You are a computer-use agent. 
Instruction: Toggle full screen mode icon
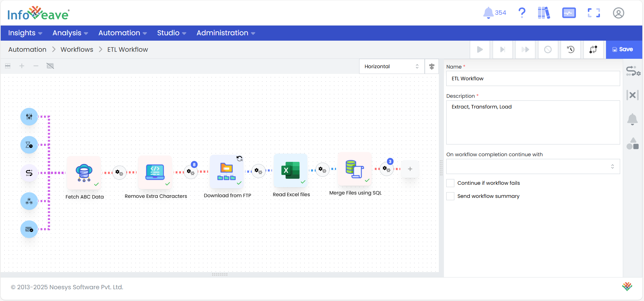[594, 13]
